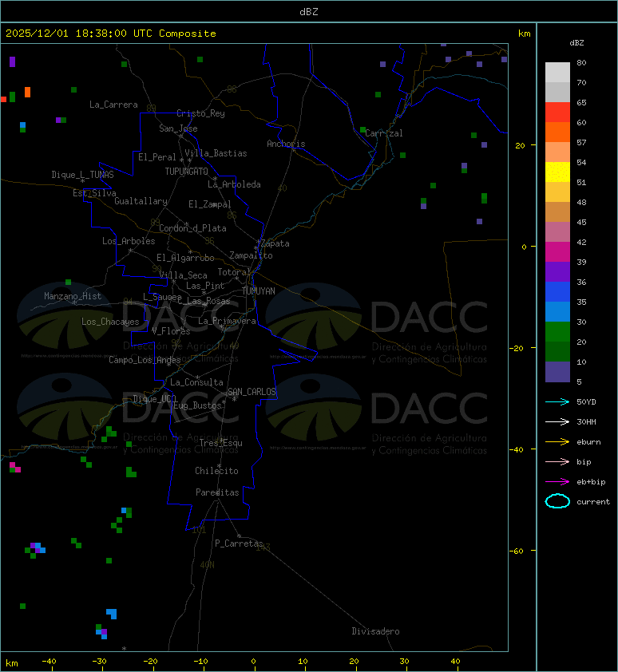Viewport: 618px width, 672px height.
Task: Click the El_Peral label
Action: (157, 157)
